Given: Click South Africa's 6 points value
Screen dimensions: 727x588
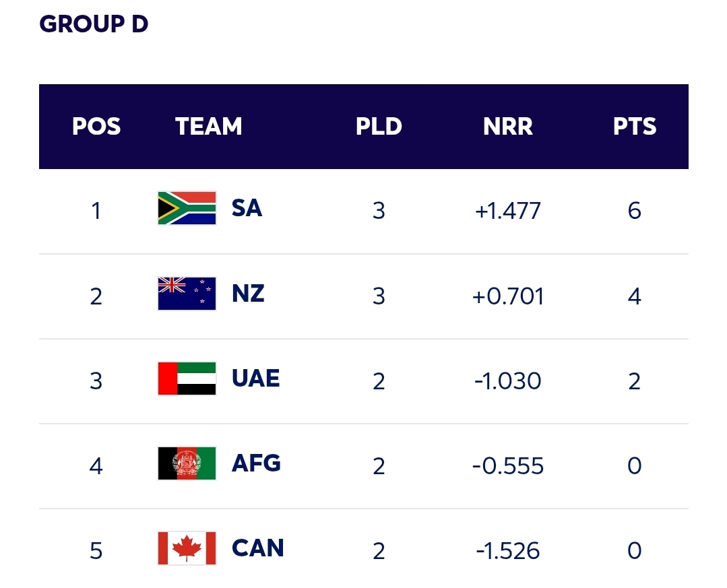Looking at the screenshot, I should [634, 211].
